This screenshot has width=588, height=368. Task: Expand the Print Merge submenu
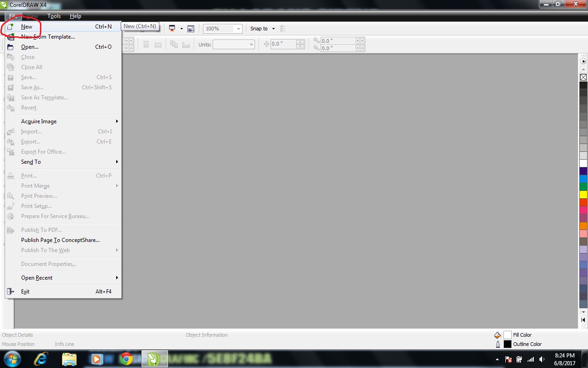63,186
